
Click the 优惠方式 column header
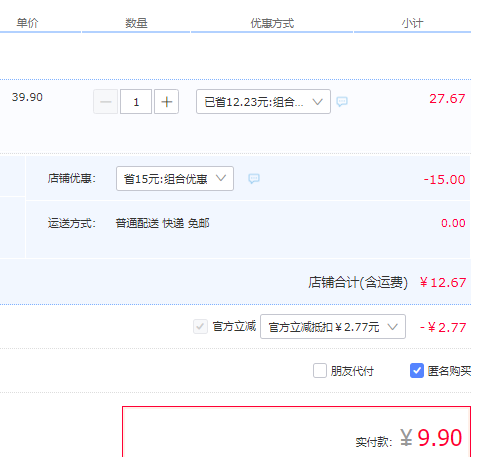click(x=272, y=23)
